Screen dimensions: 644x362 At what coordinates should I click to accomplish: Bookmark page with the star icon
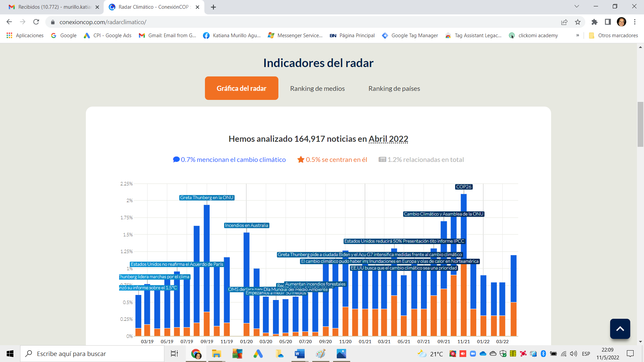click(x=578, y=22)
